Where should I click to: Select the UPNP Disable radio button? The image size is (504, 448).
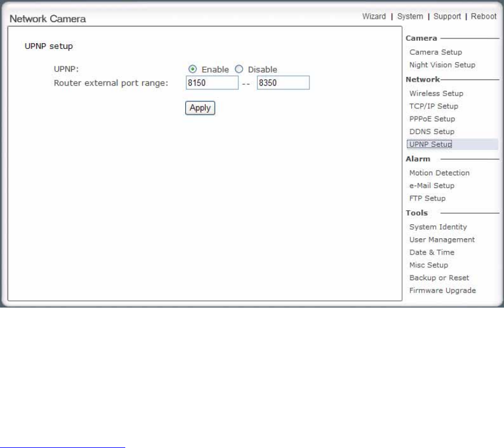[x=239, y=69]
